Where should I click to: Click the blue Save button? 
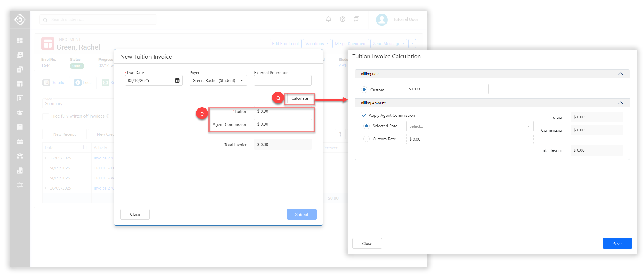617,243
